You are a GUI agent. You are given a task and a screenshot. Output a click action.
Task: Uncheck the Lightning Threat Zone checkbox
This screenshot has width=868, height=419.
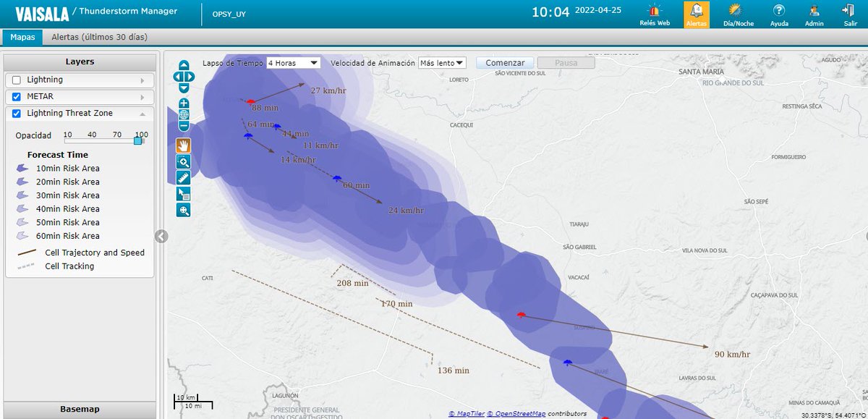pyautogui.click(x=17, y=113)
